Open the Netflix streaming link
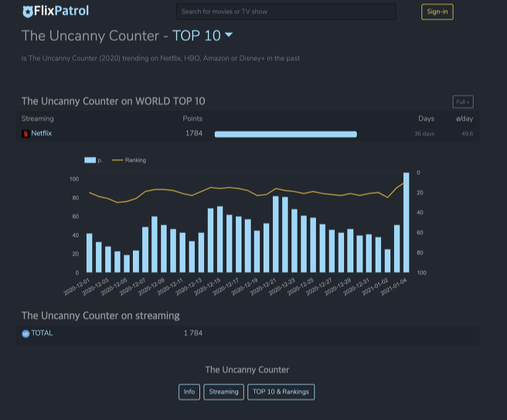 click(x=42, y=133)
